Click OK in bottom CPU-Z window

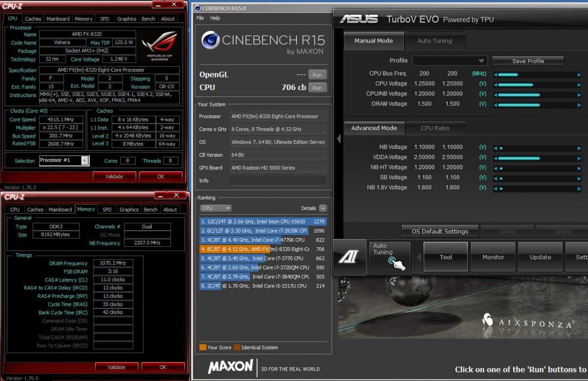pos(163,367)
